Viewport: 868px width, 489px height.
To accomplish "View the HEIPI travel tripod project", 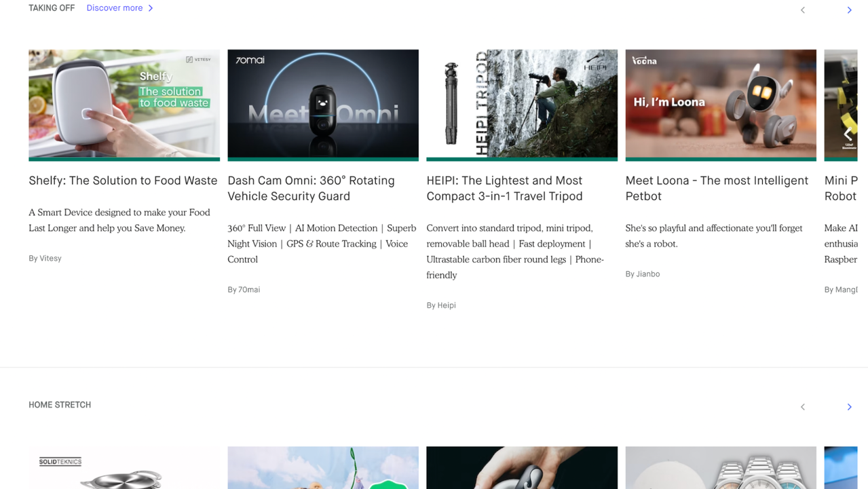I will (504, 188).
